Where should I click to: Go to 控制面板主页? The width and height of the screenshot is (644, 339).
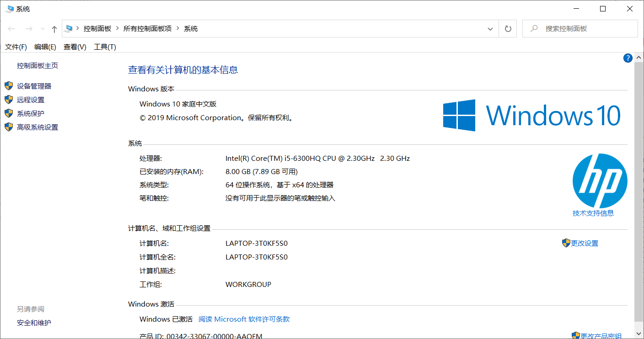(x=38, y=66)
